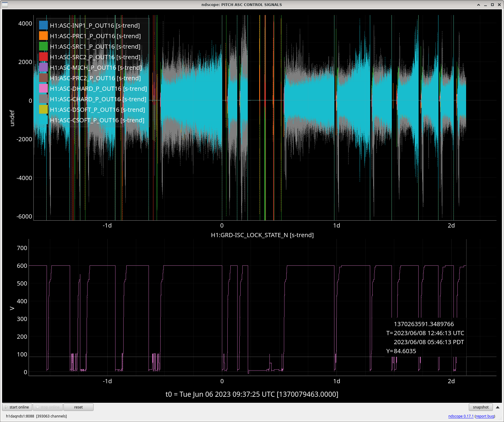This screenshot has height=422, width=504.
Task: Click the H1:GRD-ISC_LOCK_STATE_N plot title
Action: [262, 235]
